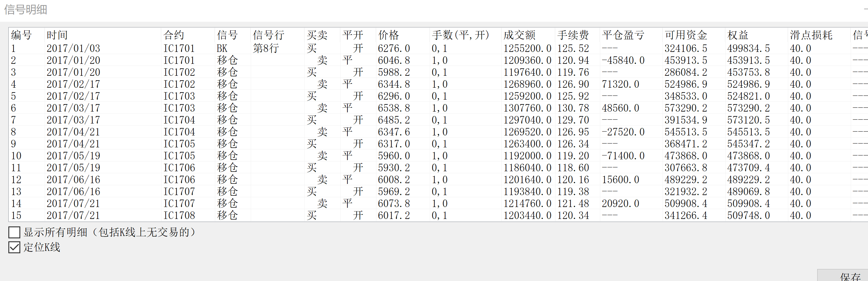Enable the show all details checkbox
This screenshot has height=281, width=868.
click(14, 232)
